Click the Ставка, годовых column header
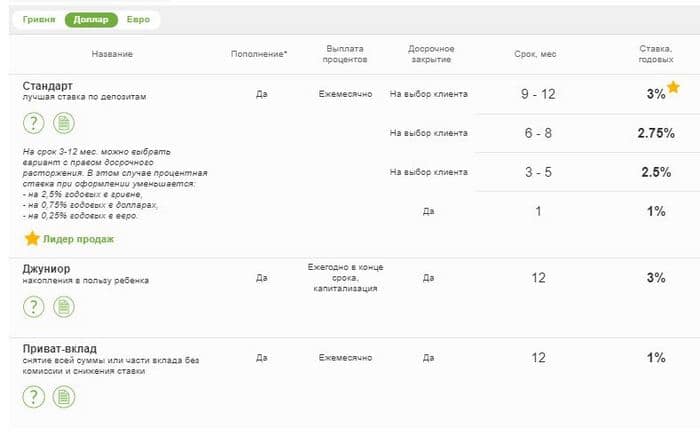Viewport: 700px width, 436px height. click(655, 53)
